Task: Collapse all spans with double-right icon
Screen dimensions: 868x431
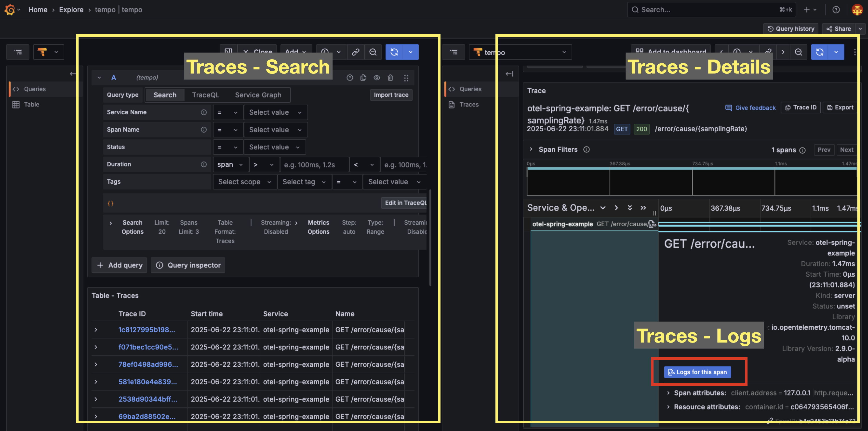Action: click(643, 208)
